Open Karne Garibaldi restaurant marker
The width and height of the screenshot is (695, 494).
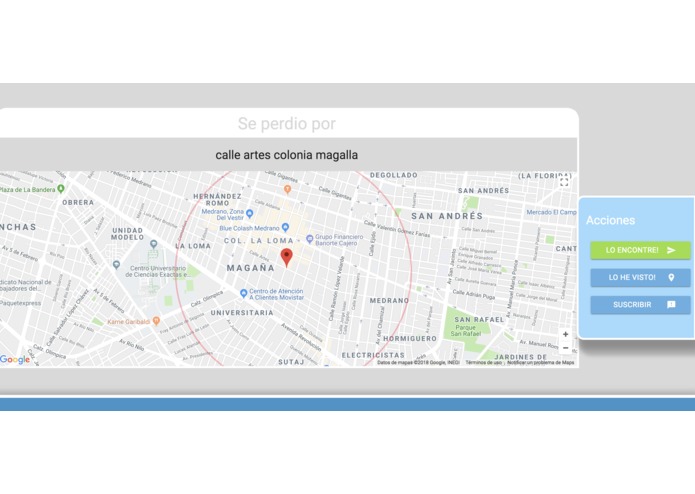click(156, 321)
